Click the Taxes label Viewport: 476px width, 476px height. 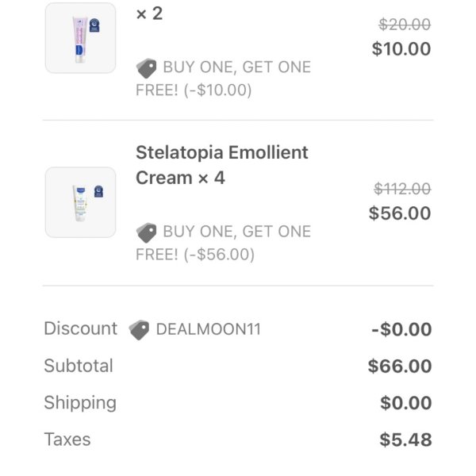pos(67,440)
